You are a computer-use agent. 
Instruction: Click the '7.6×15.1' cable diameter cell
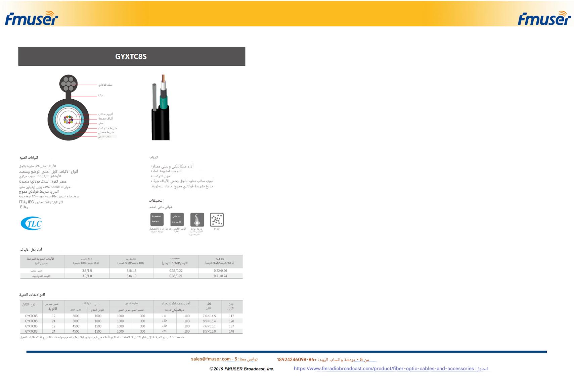point(209,326)
